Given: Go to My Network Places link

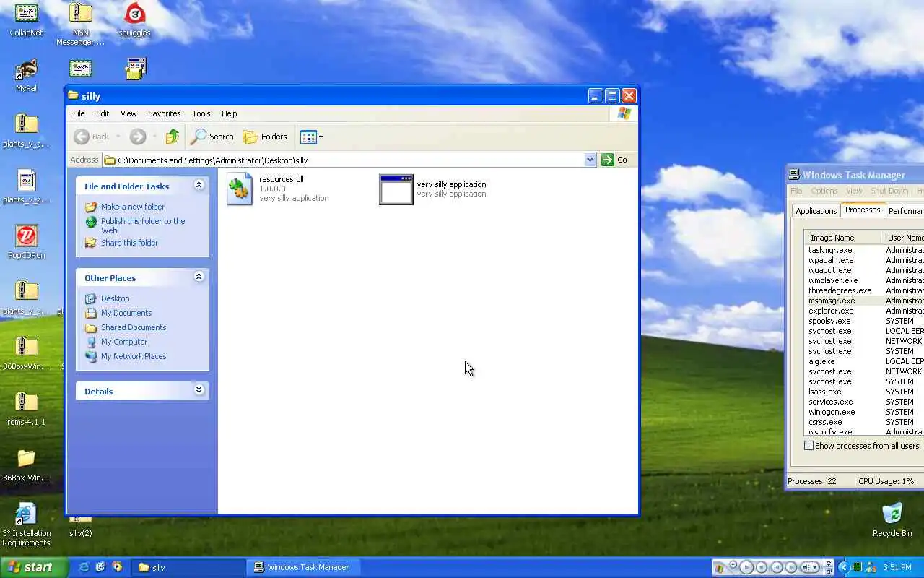Looking at the screenshot, I should [134, 356].
